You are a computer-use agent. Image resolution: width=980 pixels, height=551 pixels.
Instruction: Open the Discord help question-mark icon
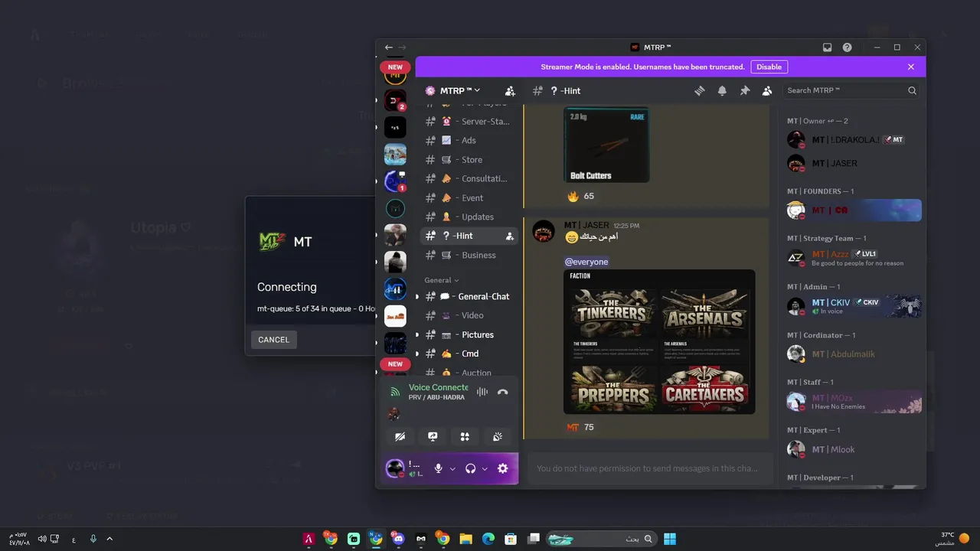[x=847, y=47]
